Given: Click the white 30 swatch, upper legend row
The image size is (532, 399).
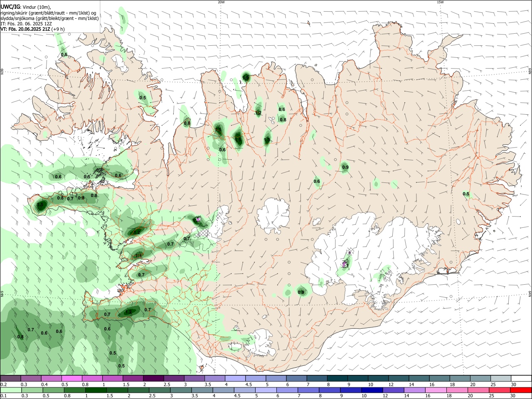Looking at the screenshot, I should pyautogui.click(x=521, y=378).
